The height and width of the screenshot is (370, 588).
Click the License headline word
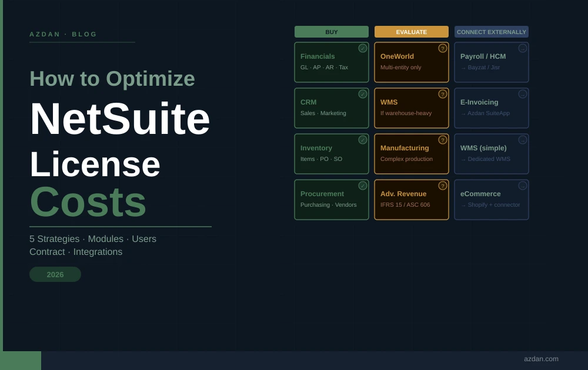click(95, 164)
